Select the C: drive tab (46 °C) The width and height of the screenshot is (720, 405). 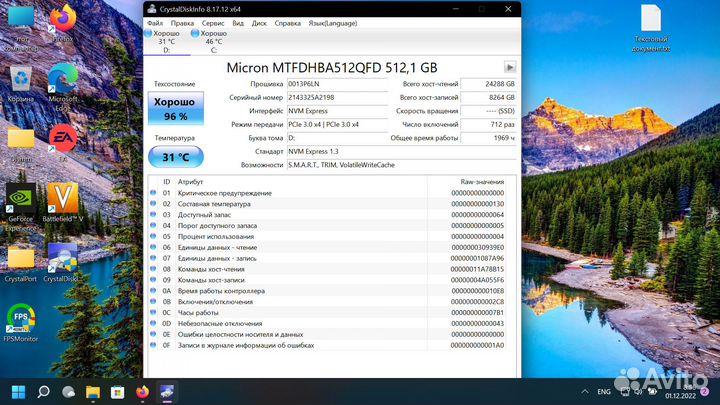coord(214,42)
